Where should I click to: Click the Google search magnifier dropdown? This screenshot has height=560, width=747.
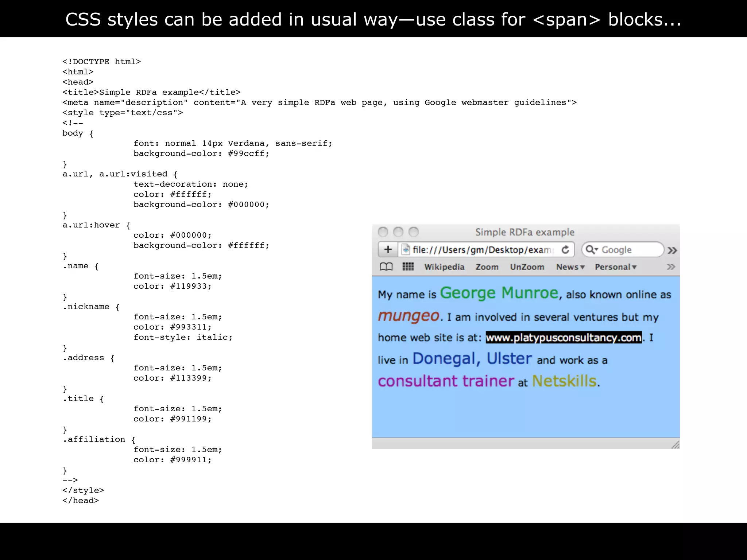[x=592, y=250]
